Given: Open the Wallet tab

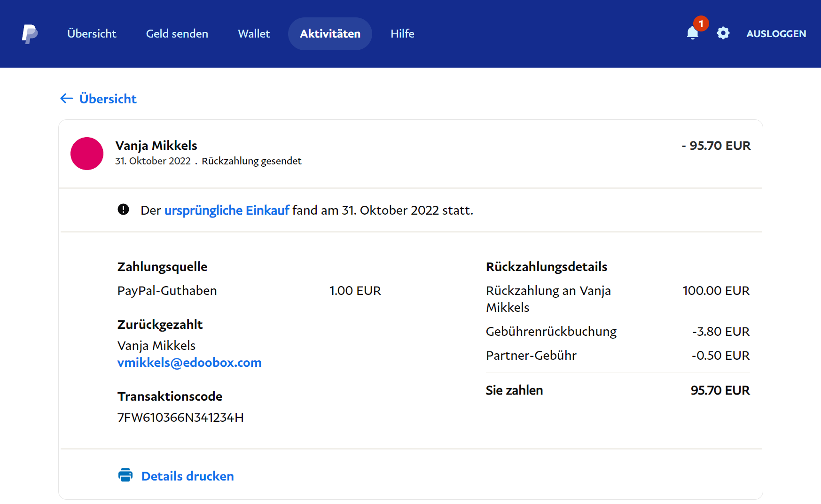Looking at the screenshot, I should click(x=254, y=34).
